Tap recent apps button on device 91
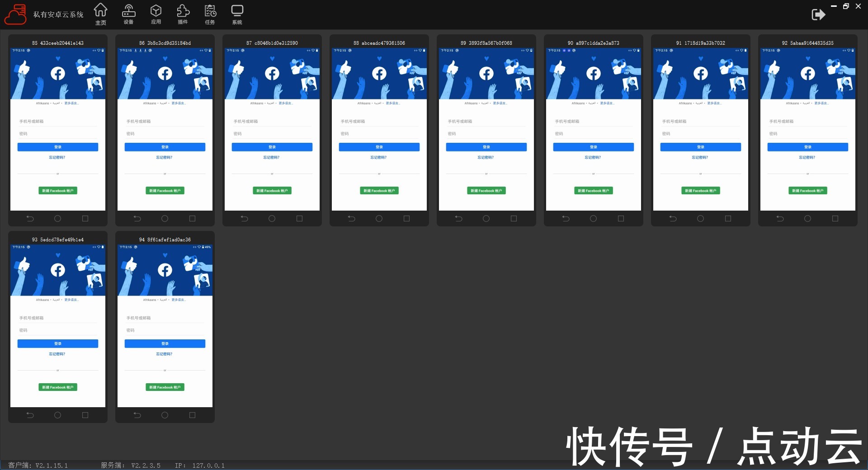Viewport: 868px width, 470px height. point(728,219)
